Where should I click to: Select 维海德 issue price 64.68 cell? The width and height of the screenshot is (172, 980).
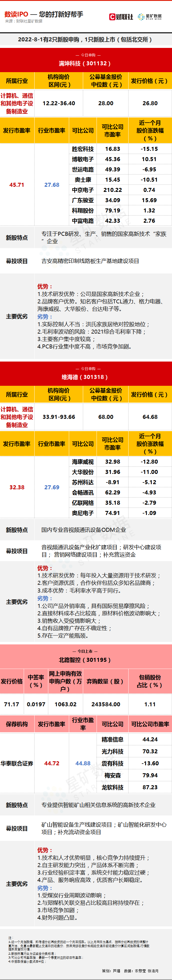point(150,417)
